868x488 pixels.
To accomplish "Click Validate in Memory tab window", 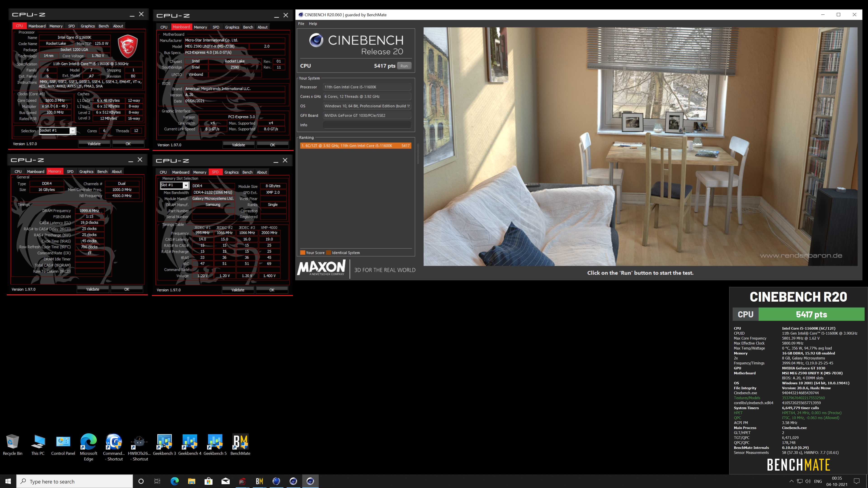I will pyautogui.click(x=93, y=289).
